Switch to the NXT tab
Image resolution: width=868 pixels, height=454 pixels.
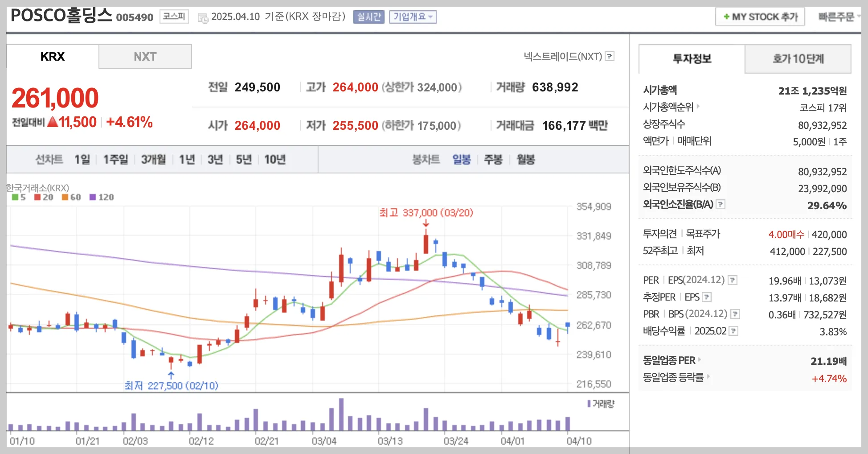tap(145, 57)
